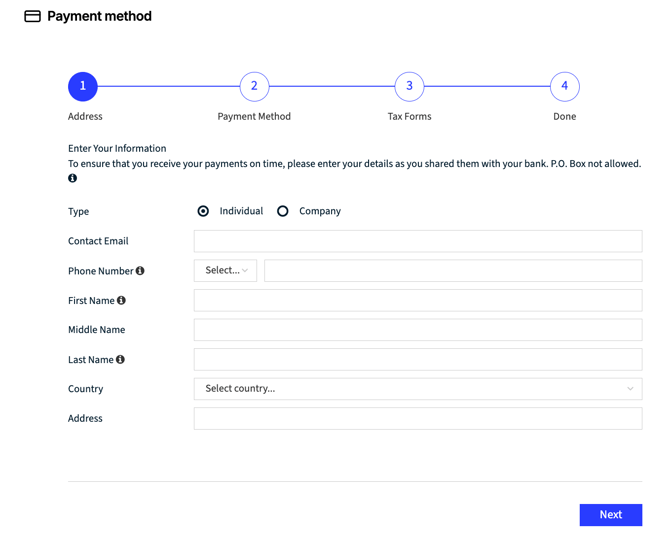Open the Select country dropdown

(417, 389)
